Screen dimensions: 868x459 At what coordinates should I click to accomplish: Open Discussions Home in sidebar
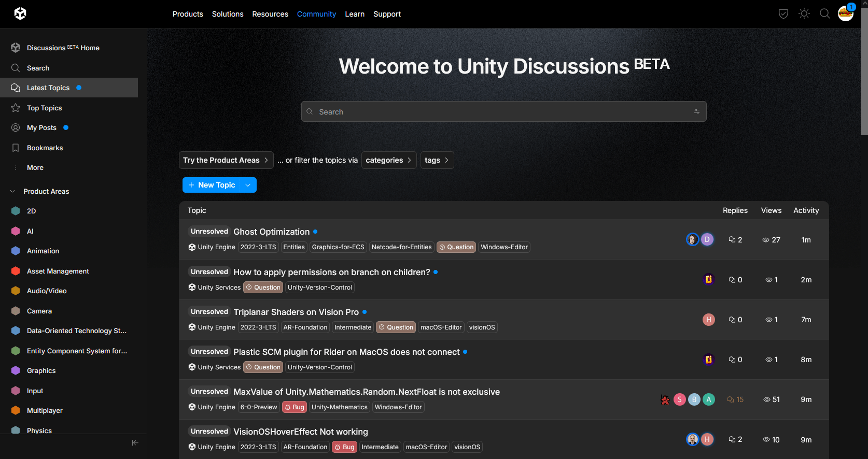tap(69, 48)
